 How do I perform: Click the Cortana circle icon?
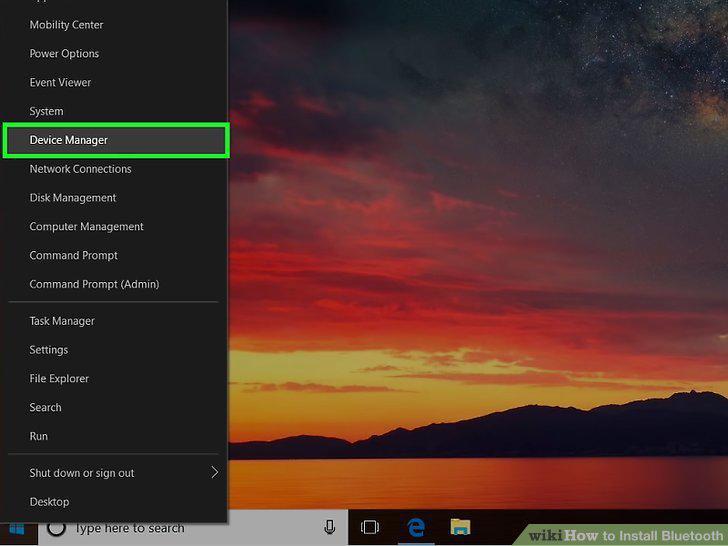[x=56, y=528]
